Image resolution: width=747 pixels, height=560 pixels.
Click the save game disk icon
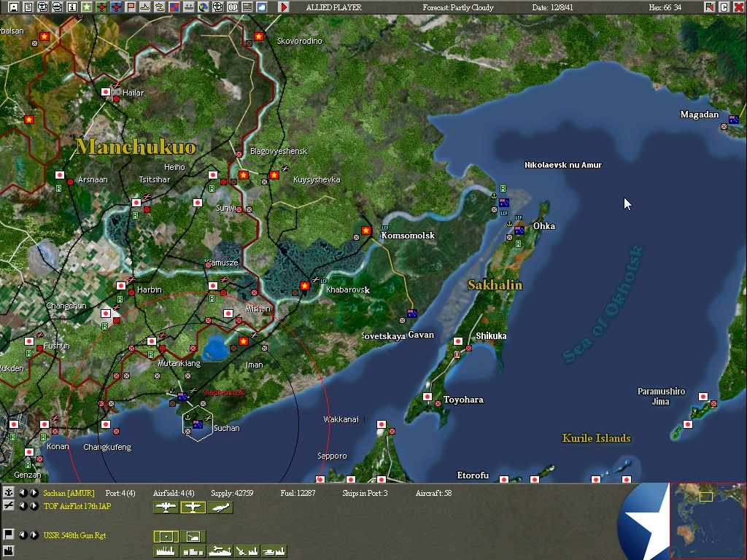point(14,7)
